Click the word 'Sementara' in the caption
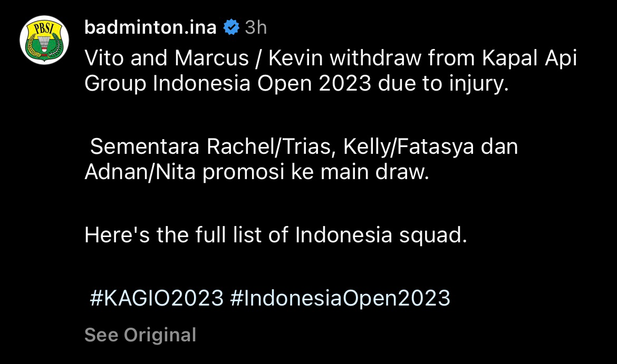This screenshot has width=617, height=364. point(144,147)
